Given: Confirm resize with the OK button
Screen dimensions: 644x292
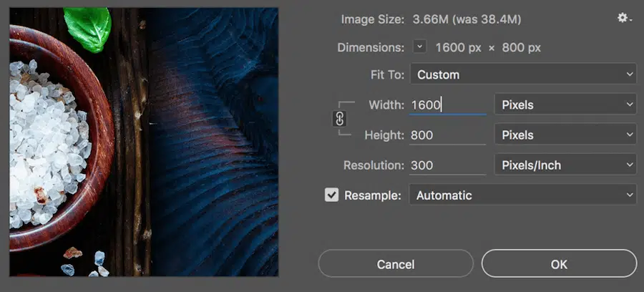Looking at the screenshot, I should [559, 264].
